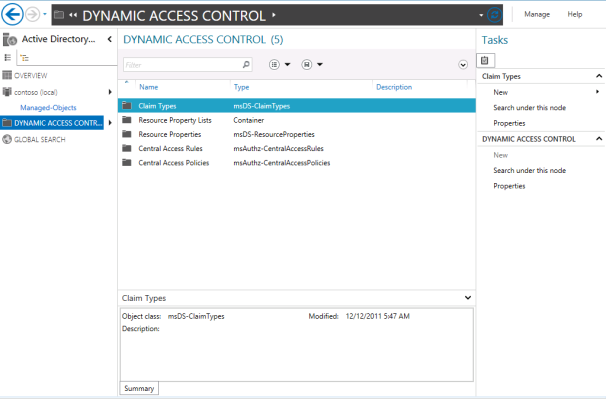Click the refresh icon in the address bar

tap(494, 15)
